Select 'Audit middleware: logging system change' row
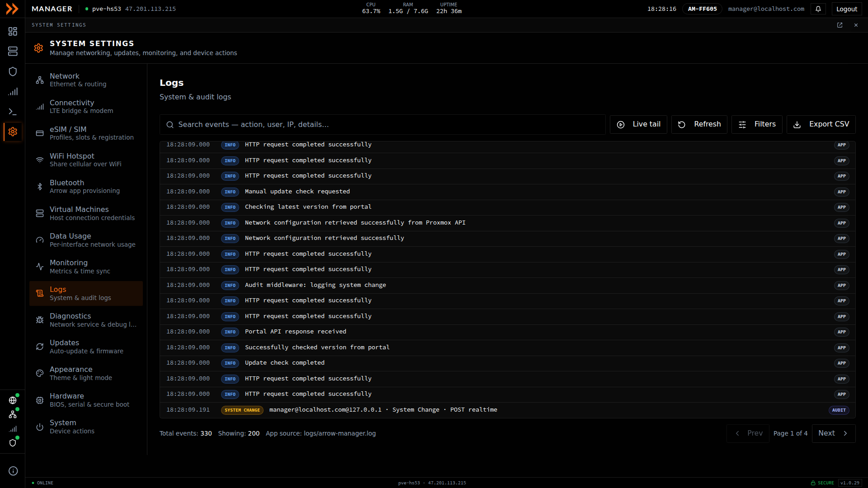The height and width of the screenshot is (488, 868). 507,285
